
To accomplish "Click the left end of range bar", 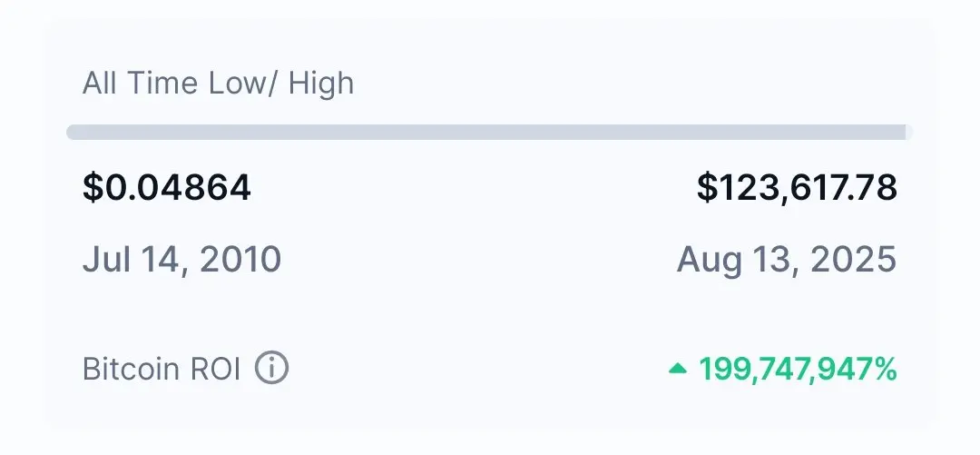I will tap(72, 132).
